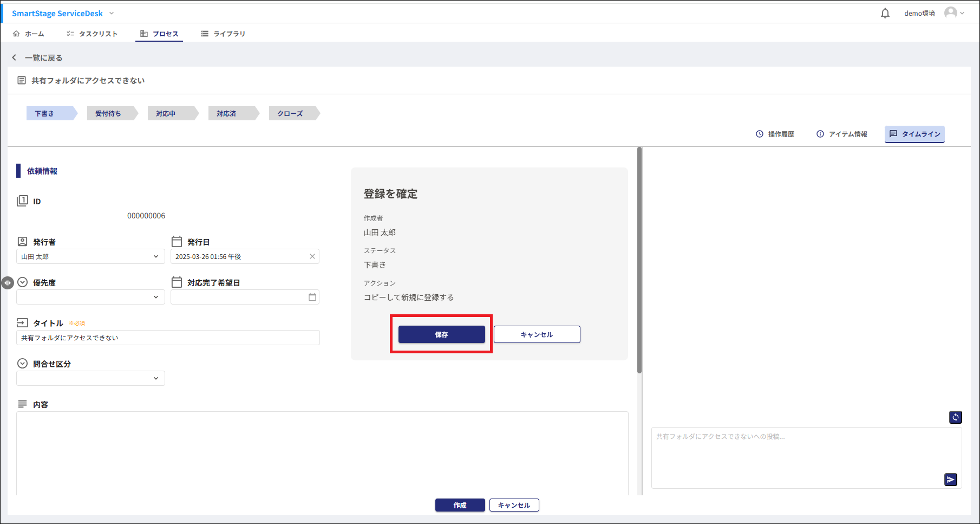Click the notification bell icon
980x524 pixels.
(x=885, y=13)
